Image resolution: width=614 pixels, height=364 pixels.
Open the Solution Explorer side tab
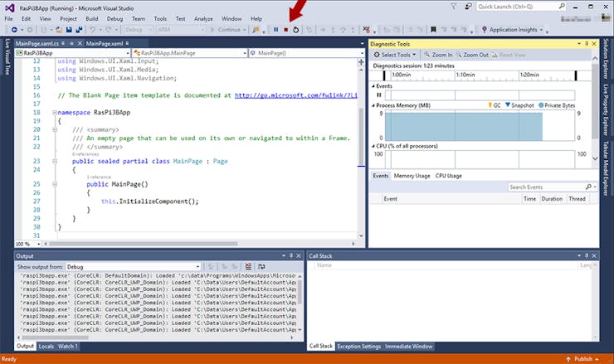(606, 59)
